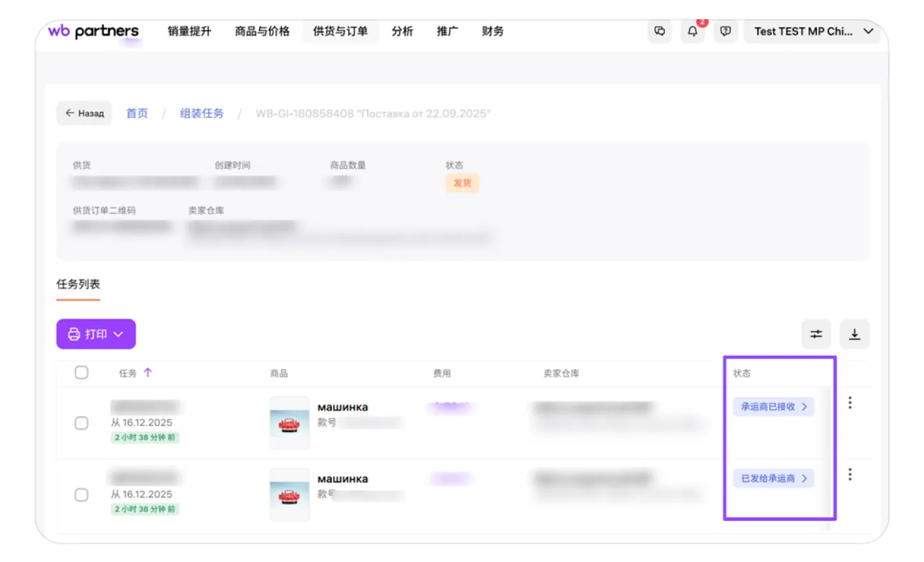The height and width of the screenshot is (562, 924).
Task: Open the 财务 menu
Action: click(493, 31)
